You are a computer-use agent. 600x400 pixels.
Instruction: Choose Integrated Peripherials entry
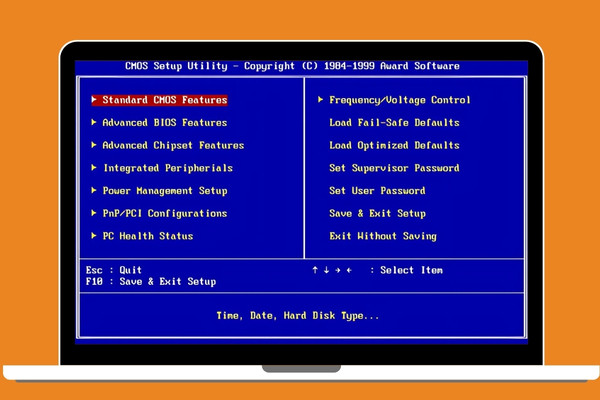coord(168,168)
